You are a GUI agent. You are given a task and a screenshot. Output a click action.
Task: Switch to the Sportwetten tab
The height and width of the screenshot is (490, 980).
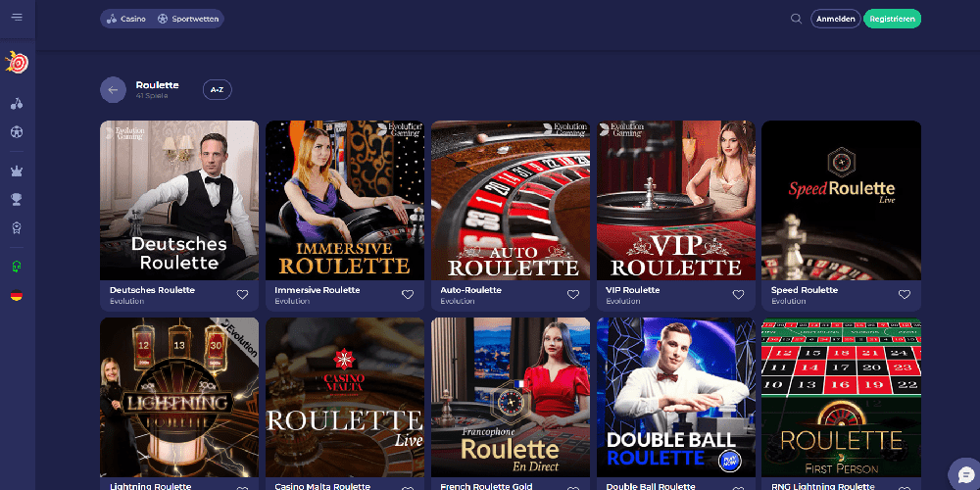click(x=188, y=19)
